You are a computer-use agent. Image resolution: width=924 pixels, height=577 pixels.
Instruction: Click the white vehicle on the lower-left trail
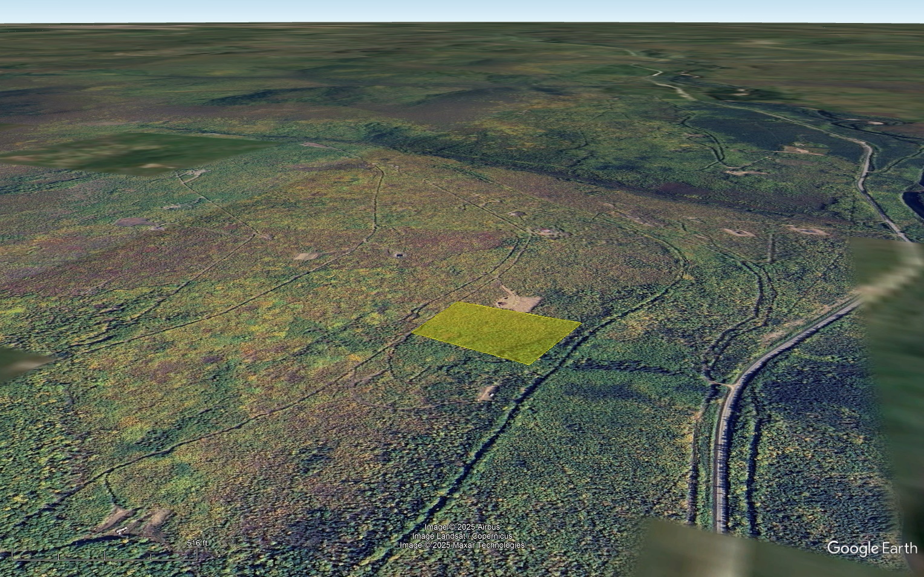pyautogui.click(x=122, y=530)
